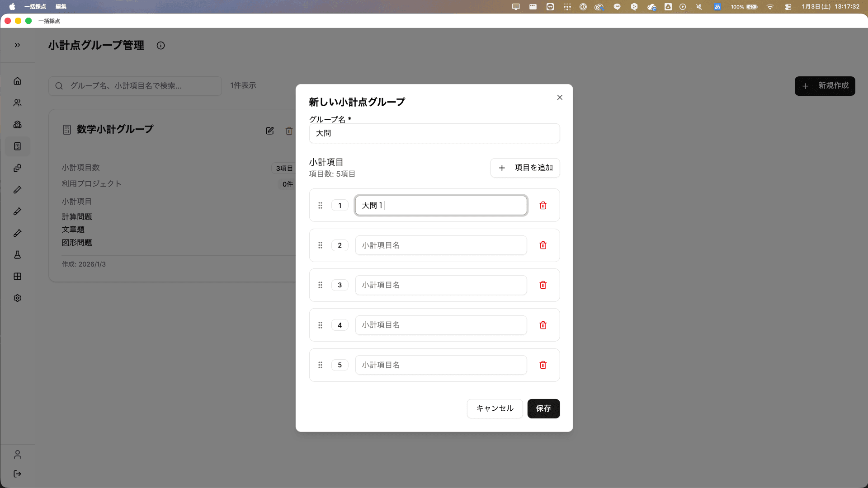The height and width of the screenshot is (488, 868).
Task: Open the grid/table icon in the sidebar
Action: coord(17,276)
